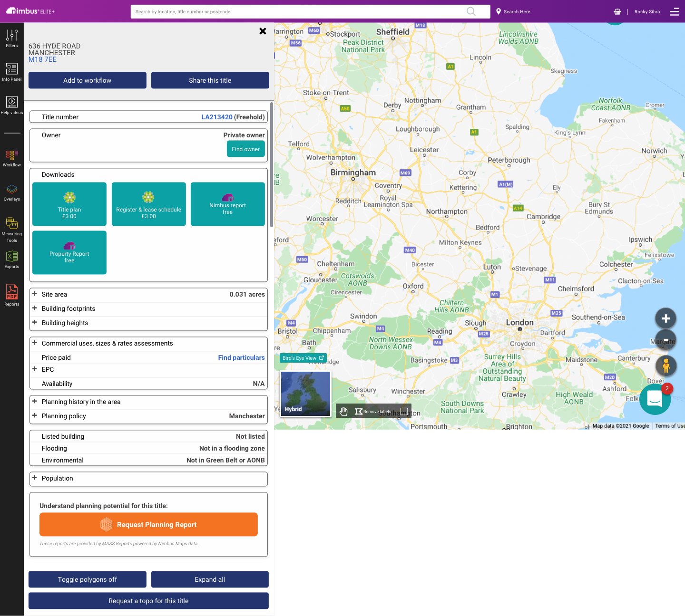
Task: Click the Not listed value
Action: coord(250,436)
